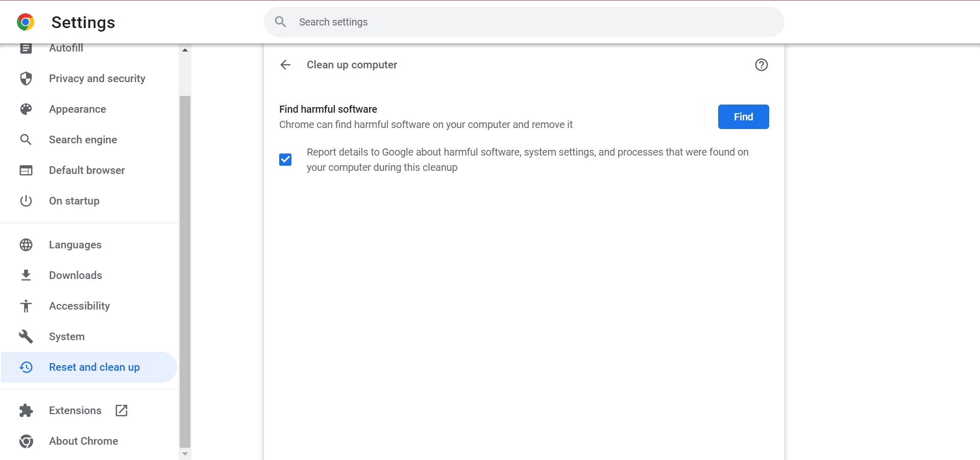Click the sidebar scrollbar up arrow
The image size is (980, 460).
pos(185,50)
